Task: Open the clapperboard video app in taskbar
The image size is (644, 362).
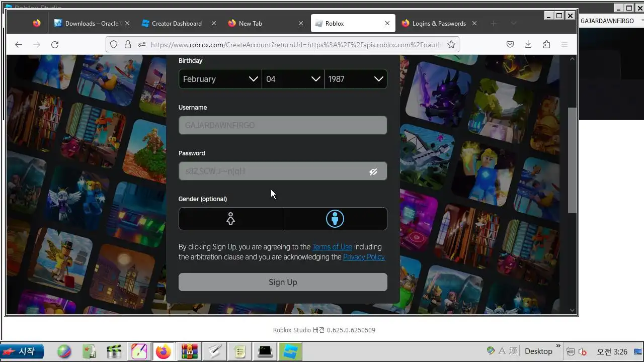Action: (114, 351)
